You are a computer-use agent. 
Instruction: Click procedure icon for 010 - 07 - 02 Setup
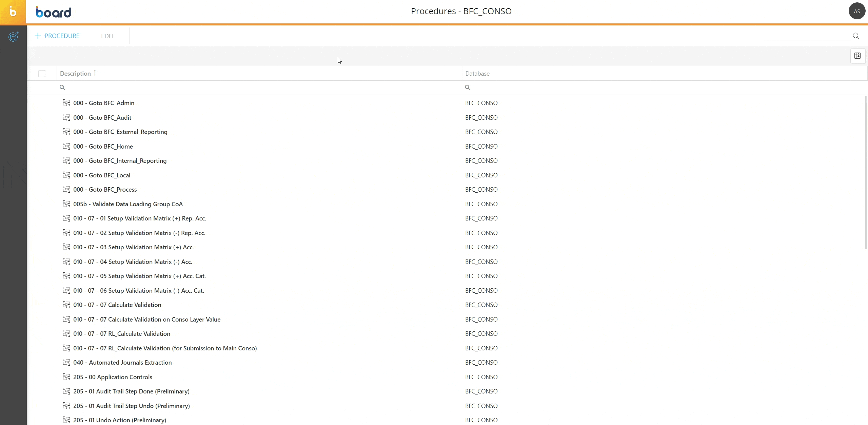point(66,233)
